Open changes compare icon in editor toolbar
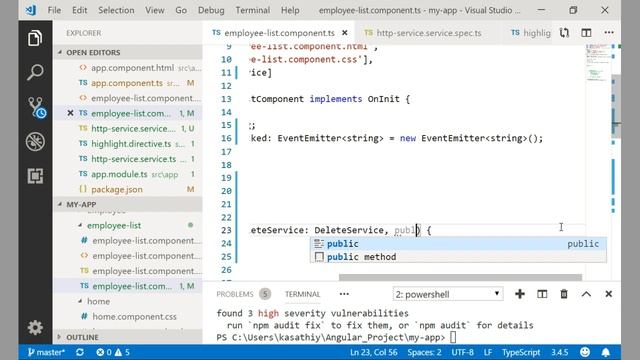Image resolution: width=640 pixels, height=360 pixels. 564,33
